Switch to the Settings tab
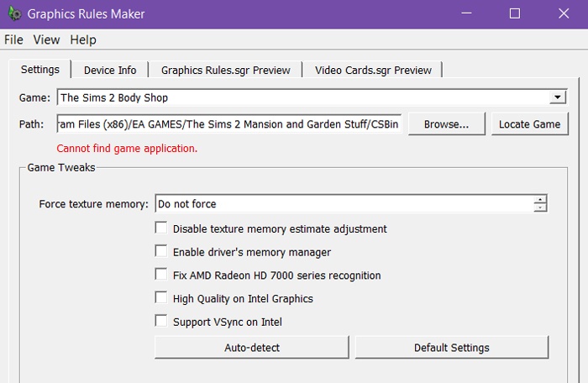The width and height of the screenshot is (588, 383). pyautogui.click(x=40, y=70)
